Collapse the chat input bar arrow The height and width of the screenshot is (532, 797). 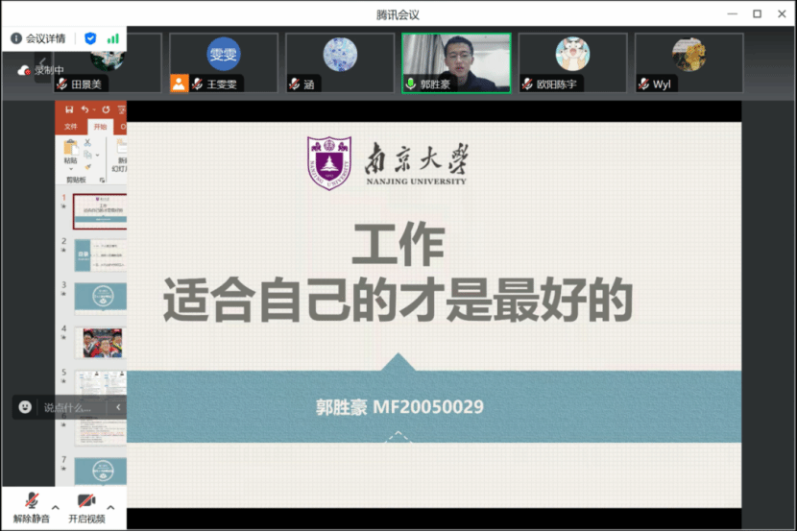[x=118, y=407]
